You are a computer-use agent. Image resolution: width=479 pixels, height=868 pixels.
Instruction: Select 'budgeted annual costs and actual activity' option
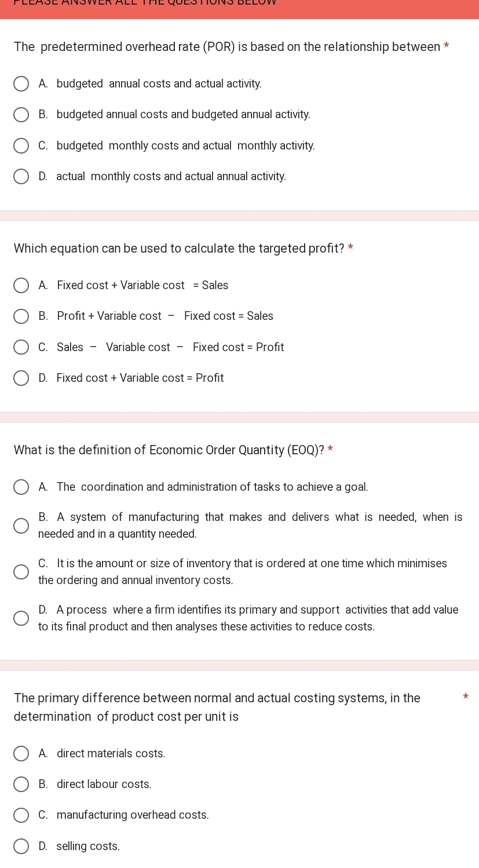coord(21,84)
